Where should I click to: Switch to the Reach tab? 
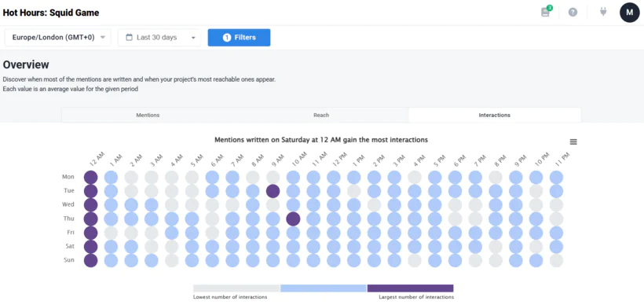(321, 115)
